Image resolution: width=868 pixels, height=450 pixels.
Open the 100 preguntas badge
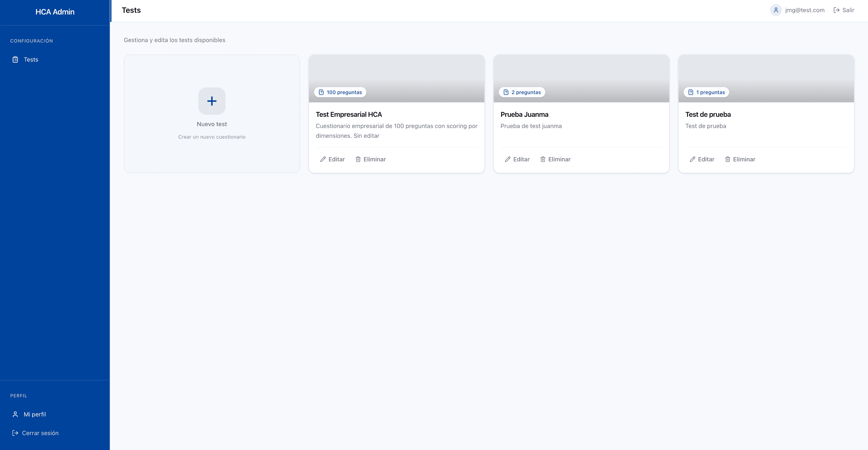click(x=340, y=92)
